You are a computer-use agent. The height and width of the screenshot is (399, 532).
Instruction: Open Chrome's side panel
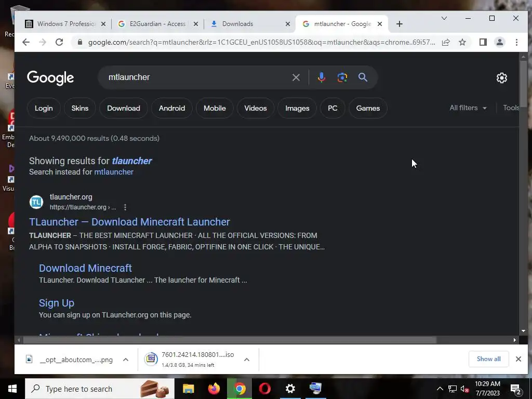[x=483, y=42]
